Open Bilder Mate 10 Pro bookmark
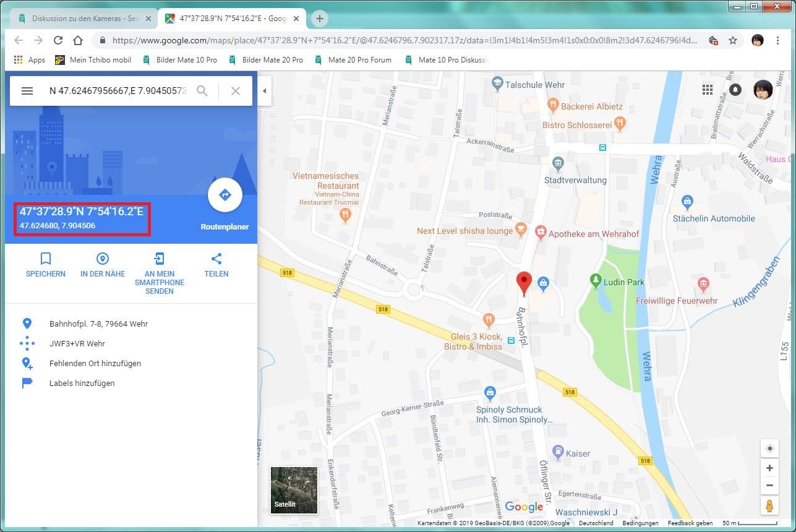 (179, 60)
